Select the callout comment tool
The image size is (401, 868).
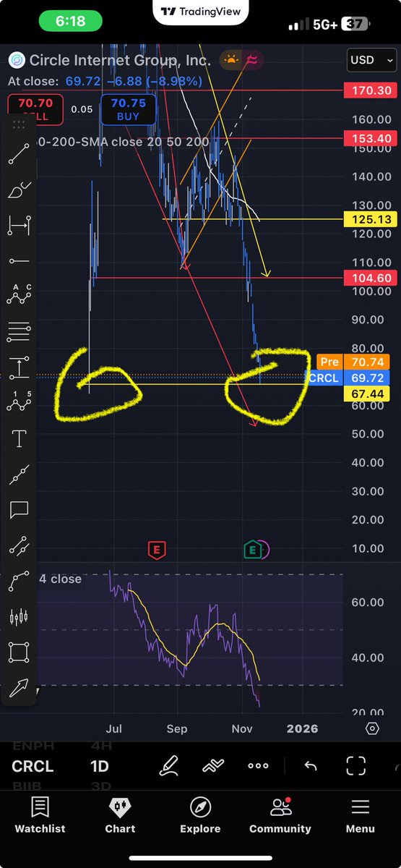[x=19, y=510]
